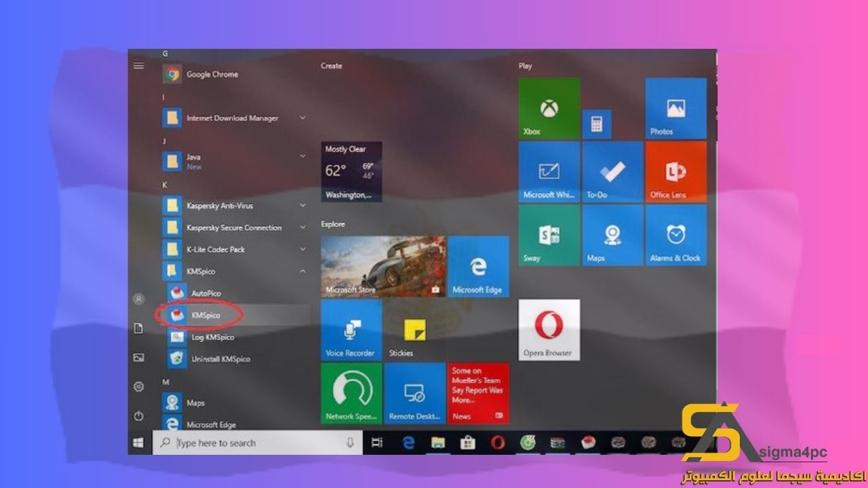Open the News live tile
The height and width of the screenshot is (488, 868).
[x=478, y=393]
